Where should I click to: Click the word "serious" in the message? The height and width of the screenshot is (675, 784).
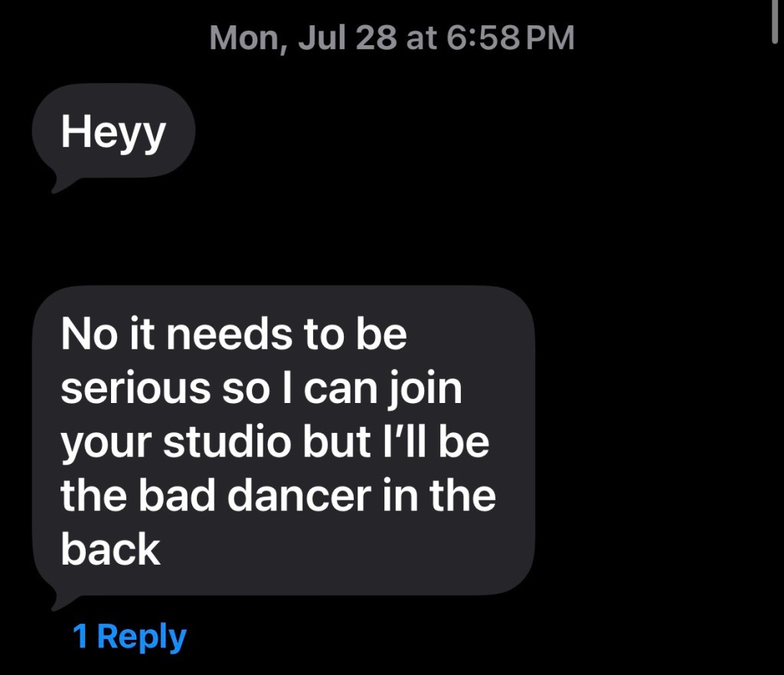(134, 389)
